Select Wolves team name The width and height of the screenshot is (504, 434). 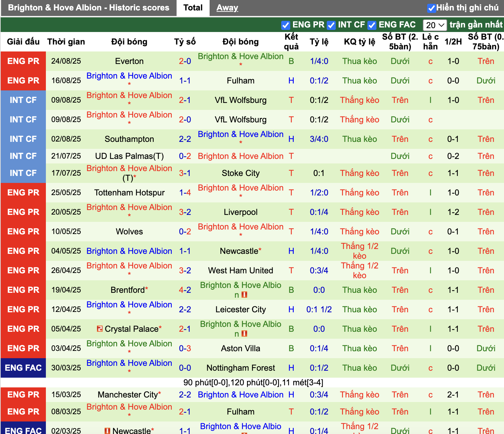[129, 232]
